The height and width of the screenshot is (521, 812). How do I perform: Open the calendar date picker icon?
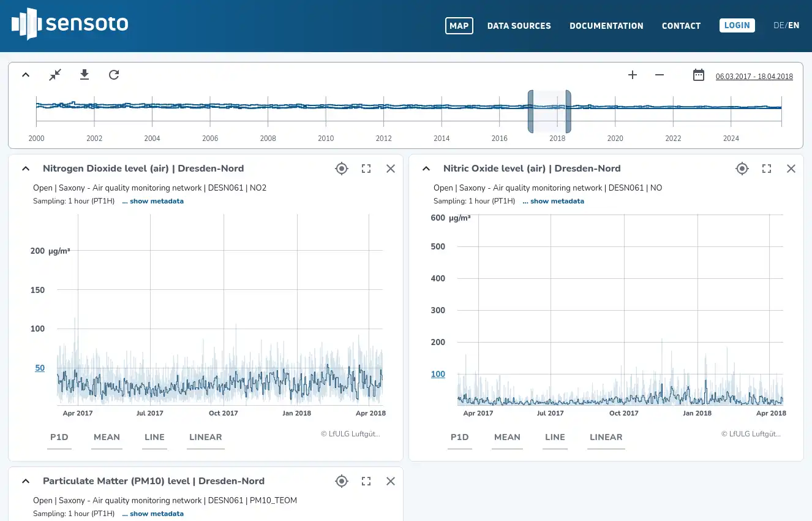point(699,75)
